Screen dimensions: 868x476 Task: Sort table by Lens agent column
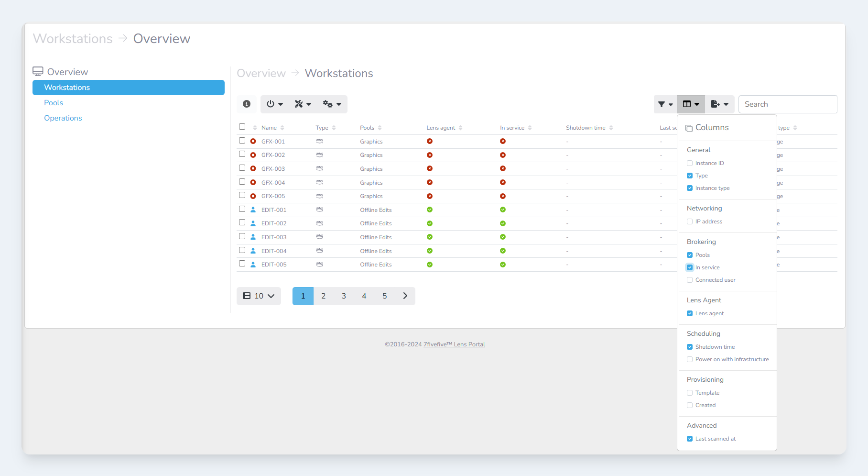click(441, 128)
